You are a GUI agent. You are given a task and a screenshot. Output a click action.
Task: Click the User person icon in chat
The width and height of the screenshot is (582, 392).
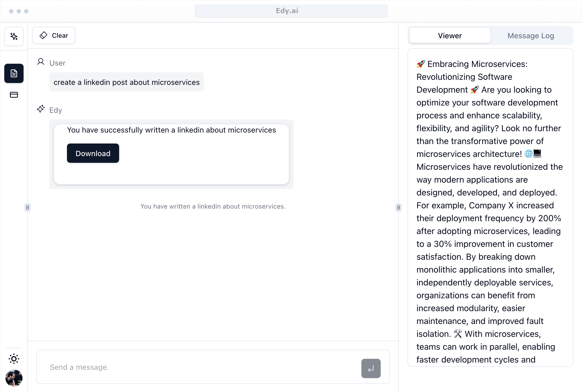pos(41,62)
